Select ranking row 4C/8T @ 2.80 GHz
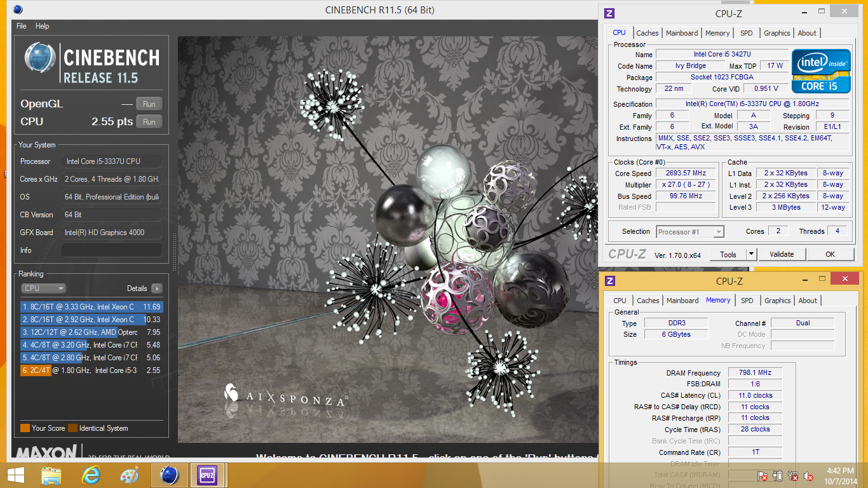The width and height of the screenshot is (868, 488). [92, 358]
